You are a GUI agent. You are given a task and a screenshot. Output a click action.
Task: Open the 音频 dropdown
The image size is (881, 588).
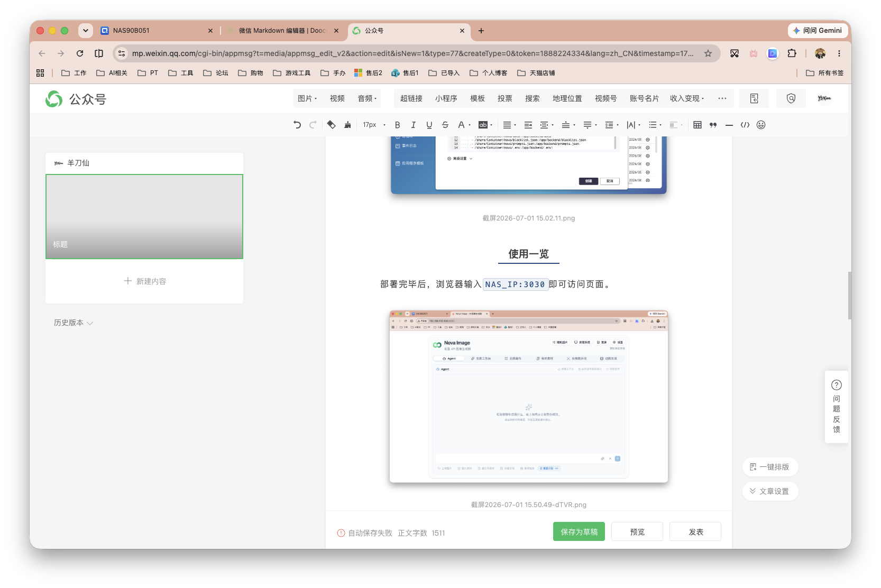pyautogui.click(x=368, y=98)
